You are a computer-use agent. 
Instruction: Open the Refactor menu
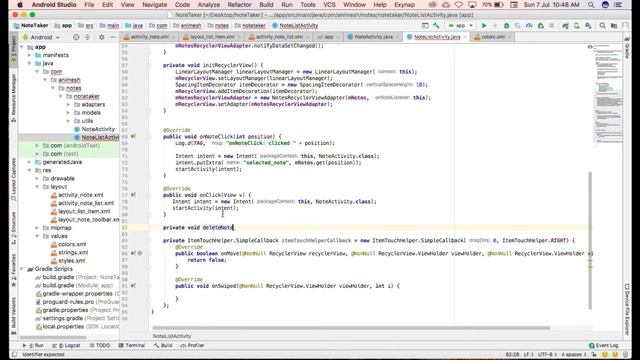click(x=239, y=5)
